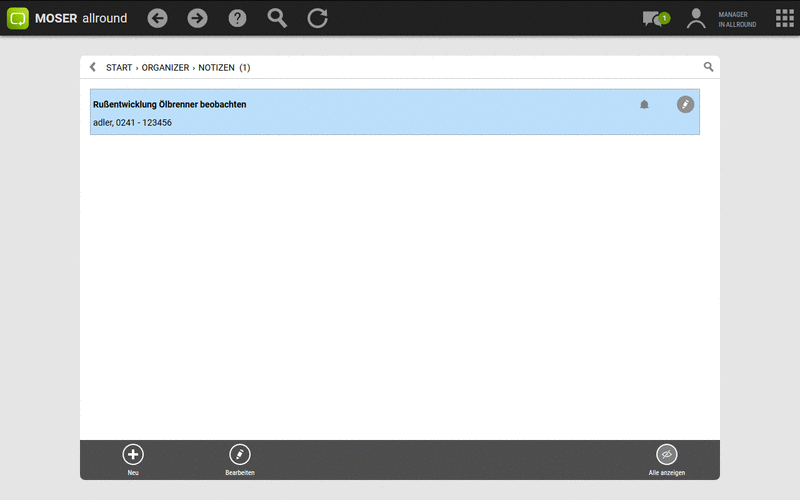Click text adler, 0241 - 123456

coord(132,122)
